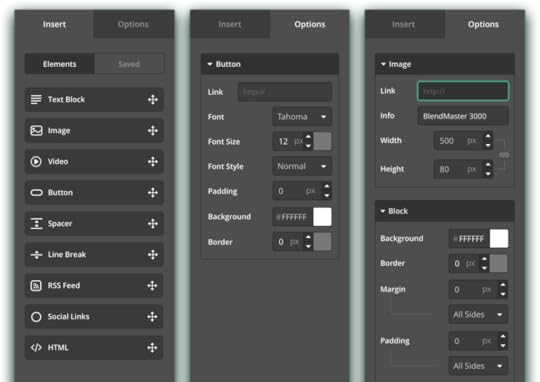The image size is (540, 382).
Task: Switch to the Saved elements toggle
Action: [129, 64]
